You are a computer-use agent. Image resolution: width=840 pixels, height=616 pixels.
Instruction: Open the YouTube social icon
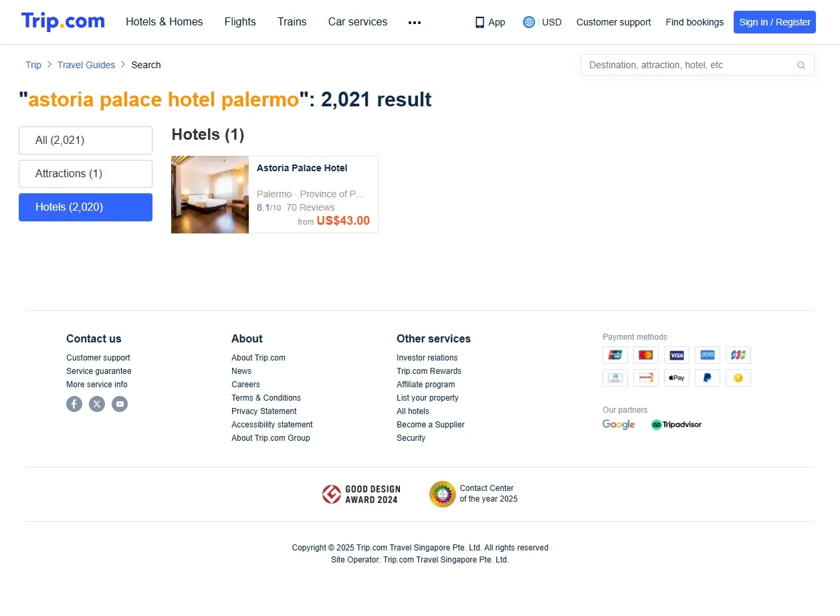(x=120, y=404)
